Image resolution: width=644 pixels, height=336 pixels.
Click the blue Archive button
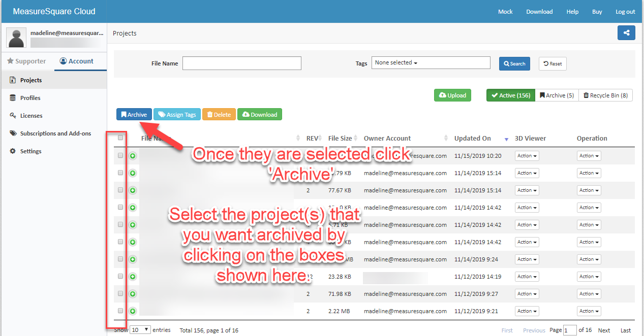click(134, 115)
